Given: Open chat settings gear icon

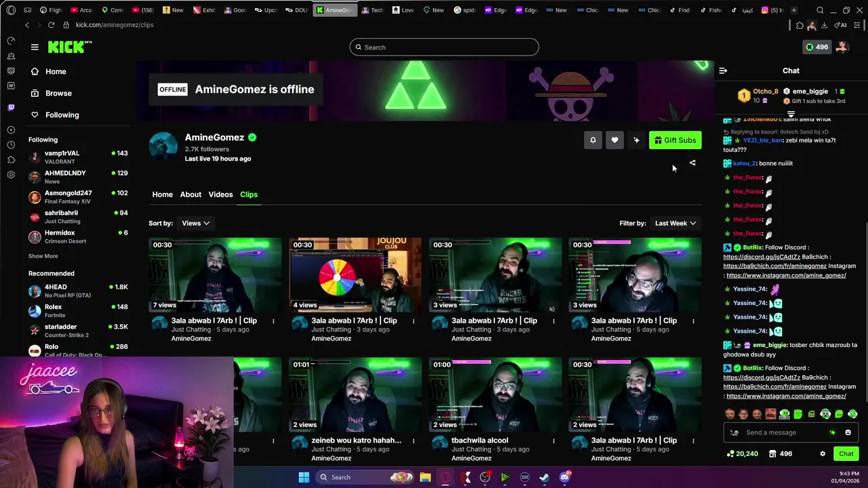Looking at the screenshot, I should click(823, 453).
